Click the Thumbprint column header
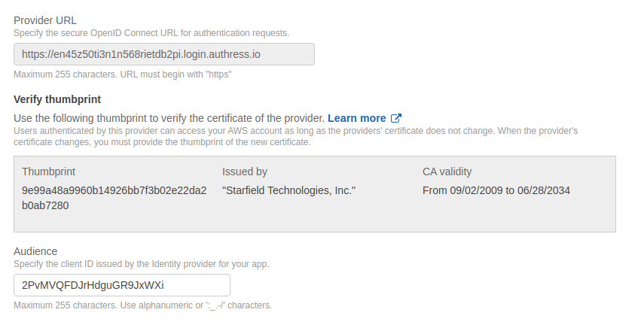The height and width of the screenshot is (334, 644). (48, 172)
